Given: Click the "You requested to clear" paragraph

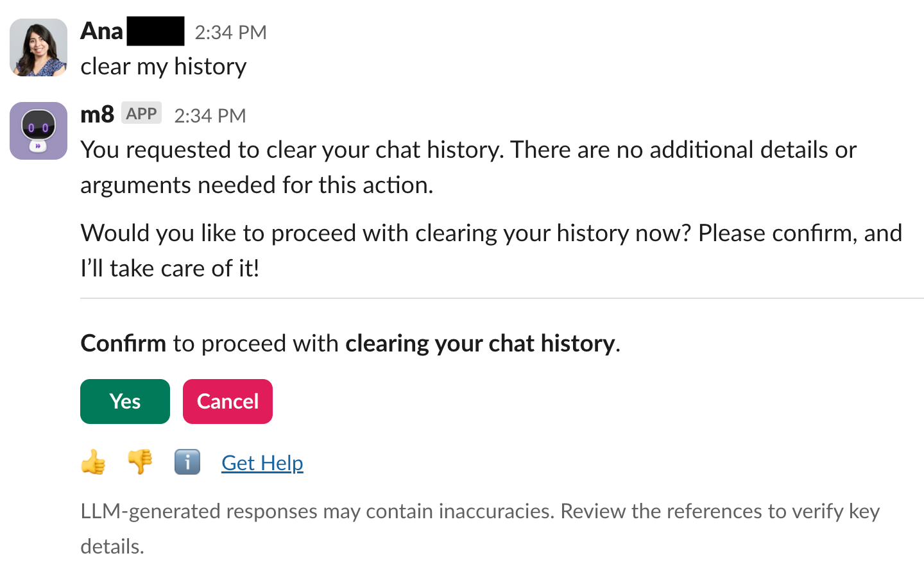Looking at the screenshot, I should pyautogui.click(x=468, y=167).
